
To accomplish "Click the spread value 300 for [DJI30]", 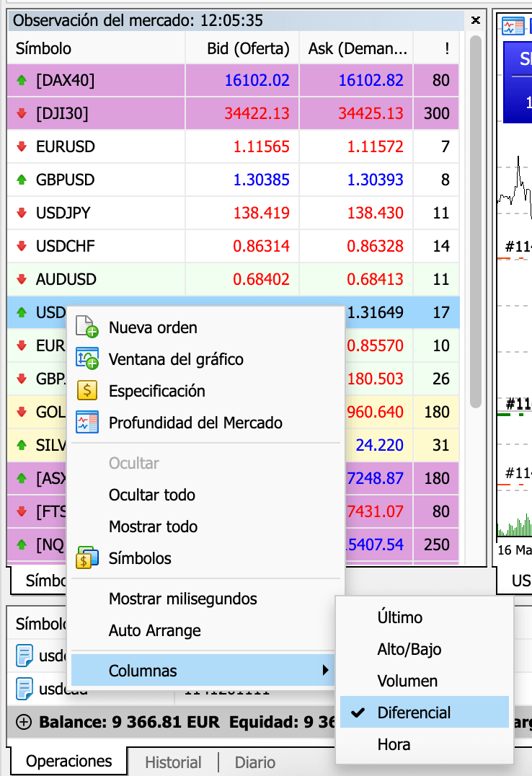I will 437,113.
